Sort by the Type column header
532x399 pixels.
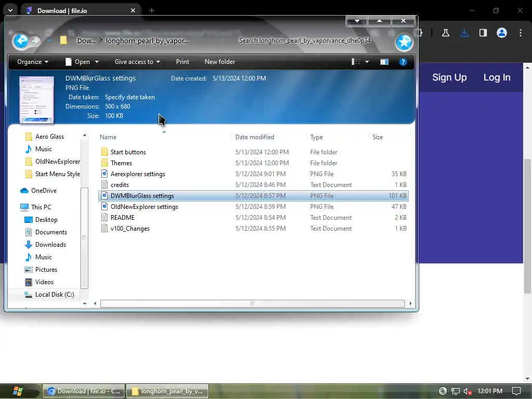316,137
